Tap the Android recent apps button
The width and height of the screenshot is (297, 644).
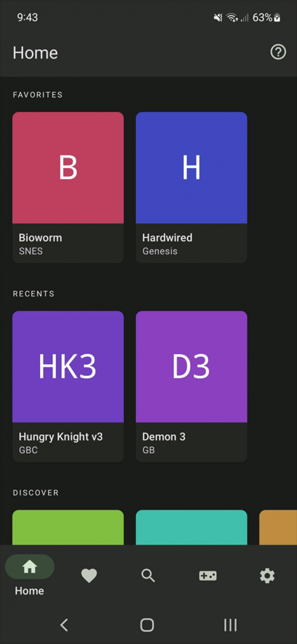(230, 625)
